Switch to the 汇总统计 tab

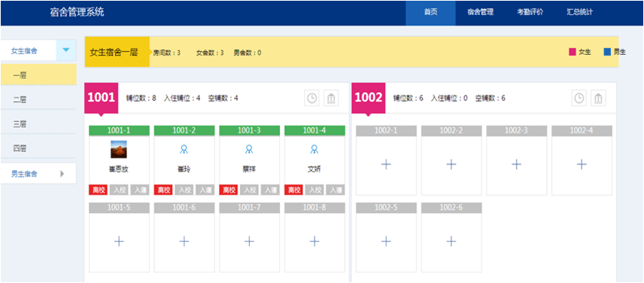tap(579, 12)
